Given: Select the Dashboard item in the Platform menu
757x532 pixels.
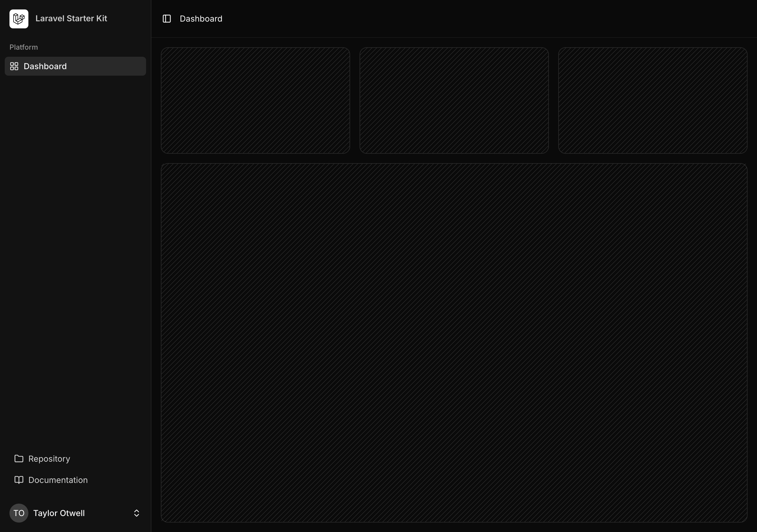Looking at the screenshot, I should pos(45,66).
